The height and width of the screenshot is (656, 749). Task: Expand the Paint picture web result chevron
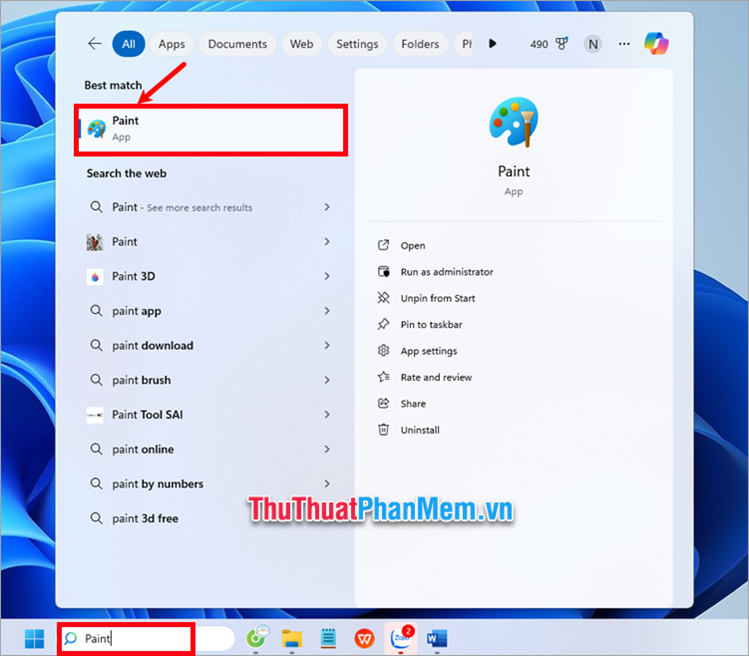click(327, 242)
